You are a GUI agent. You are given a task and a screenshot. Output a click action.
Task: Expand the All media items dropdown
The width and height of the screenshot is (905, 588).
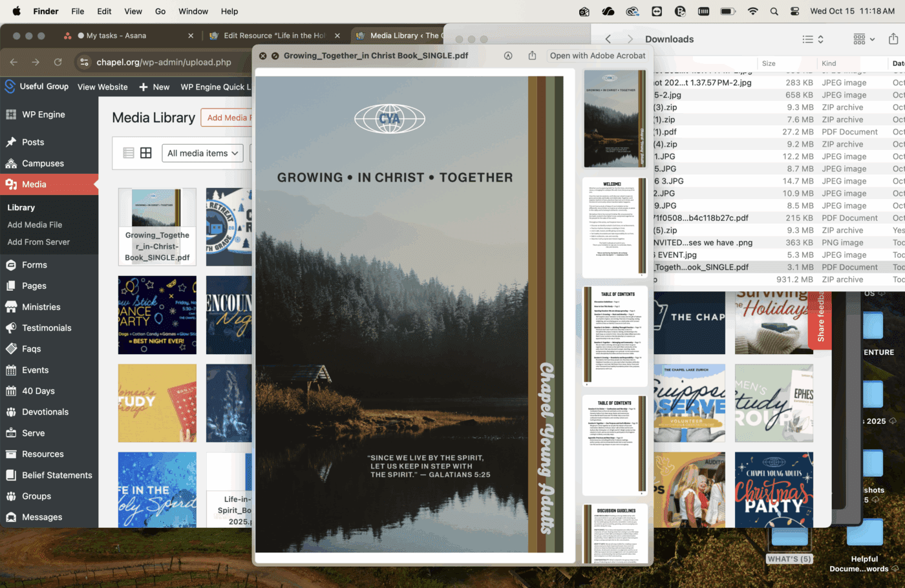tap(202, 153)
